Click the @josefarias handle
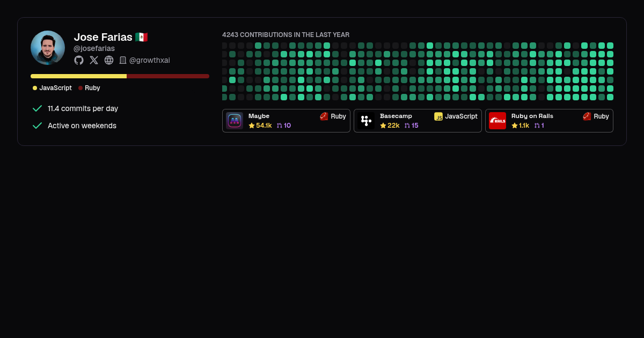This screenshot has height=338, width=644. click(x=94, y=48)
